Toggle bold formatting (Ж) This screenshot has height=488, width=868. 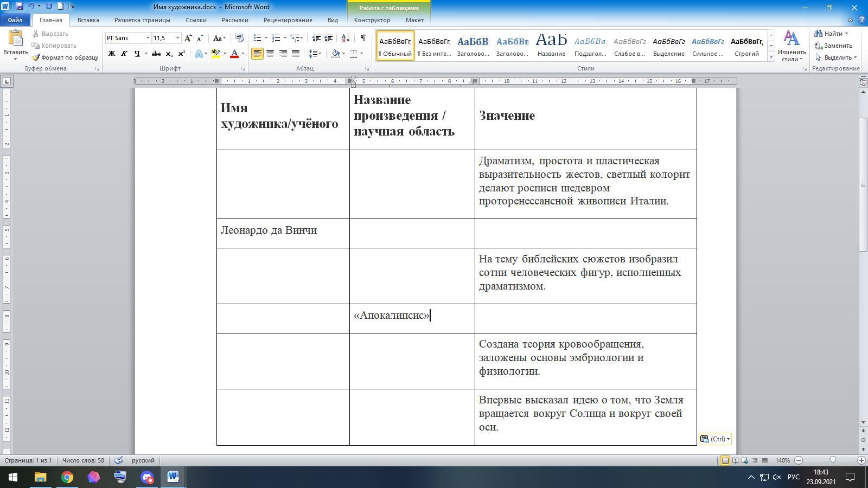112,54
